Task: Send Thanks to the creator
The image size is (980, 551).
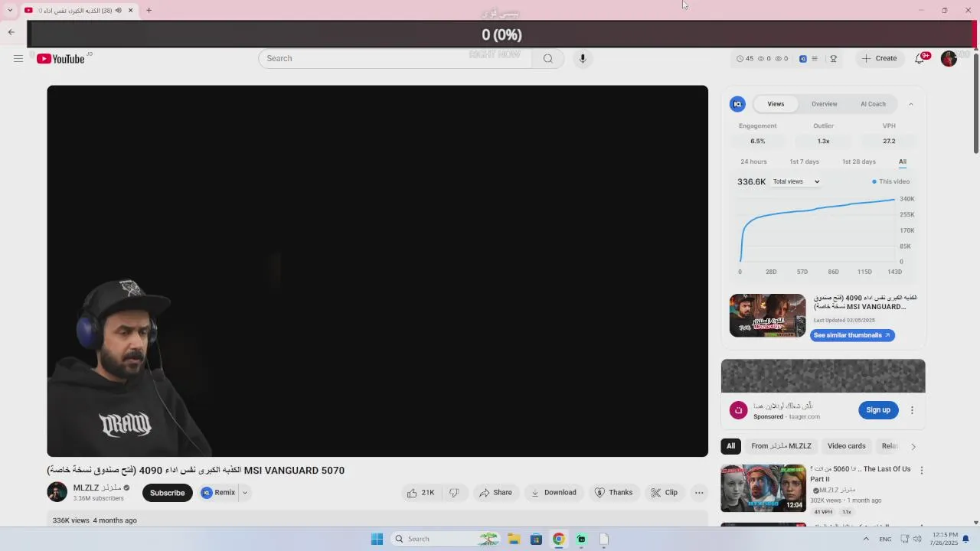Action: click(614, 493)
